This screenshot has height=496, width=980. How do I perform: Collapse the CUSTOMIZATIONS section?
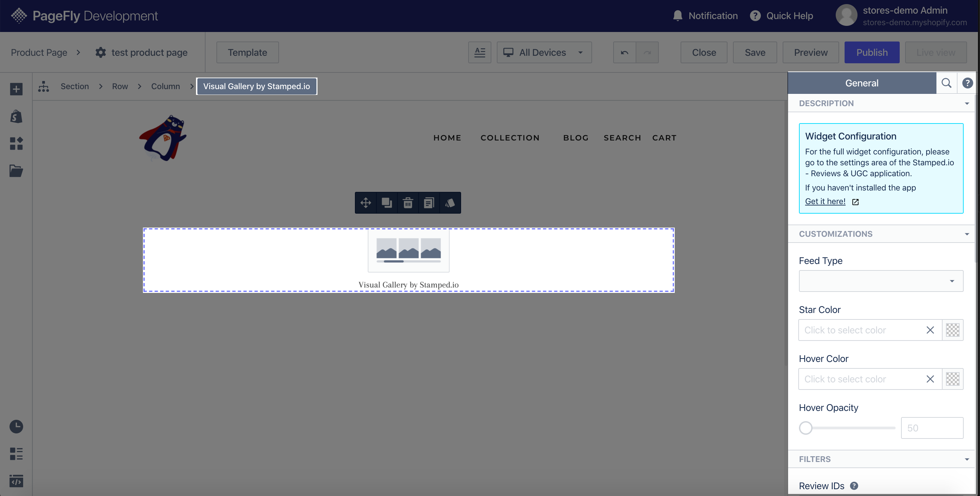click(881, 234)
